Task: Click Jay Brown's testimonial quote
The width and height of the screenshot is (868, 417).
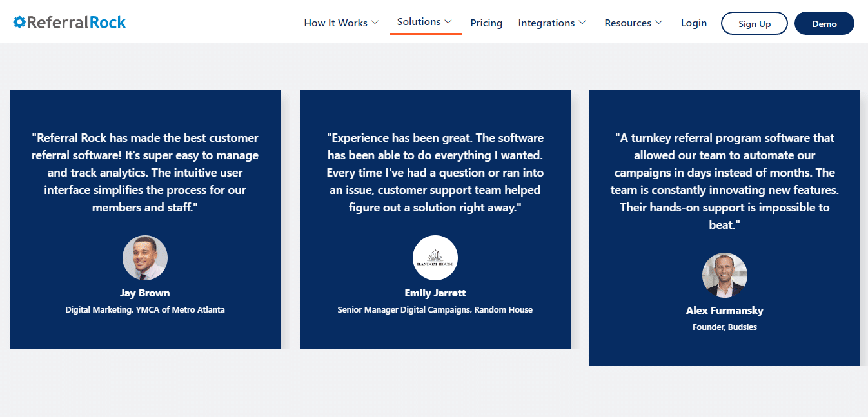Action: click(x=145, y=173)
